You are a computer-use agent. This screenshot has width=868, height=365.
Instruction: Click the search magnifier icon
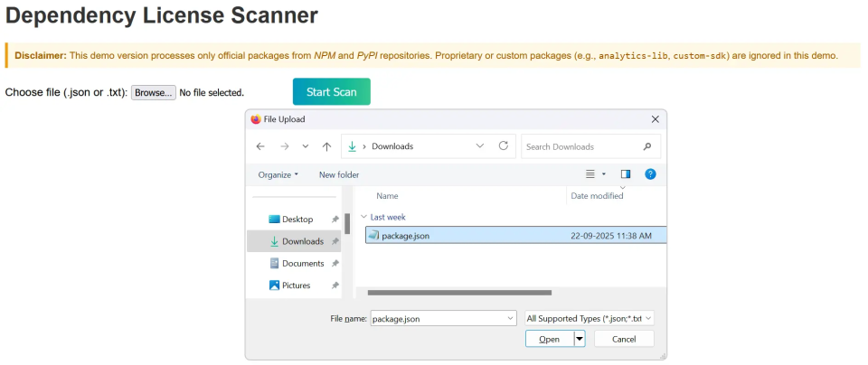tap(646, 146)
